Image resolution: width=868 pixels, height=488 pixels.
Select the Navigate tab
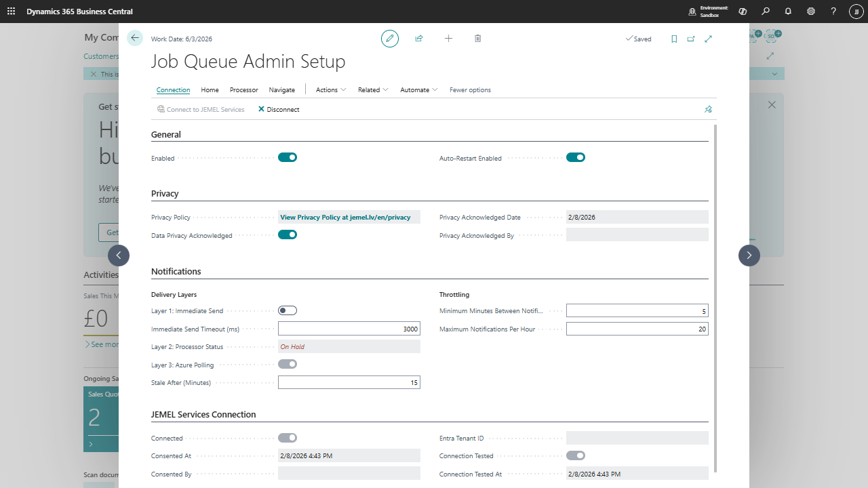coord(281,89)
